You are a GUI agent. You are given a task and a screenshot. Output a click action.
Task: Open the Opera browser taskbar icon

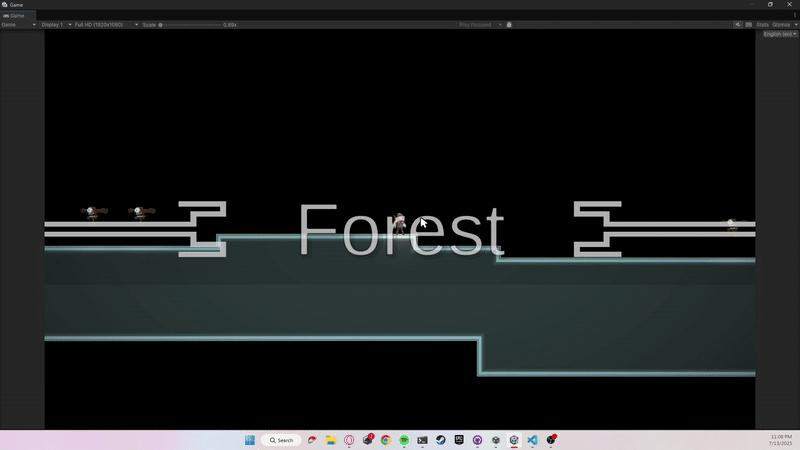tap(349, 440)
